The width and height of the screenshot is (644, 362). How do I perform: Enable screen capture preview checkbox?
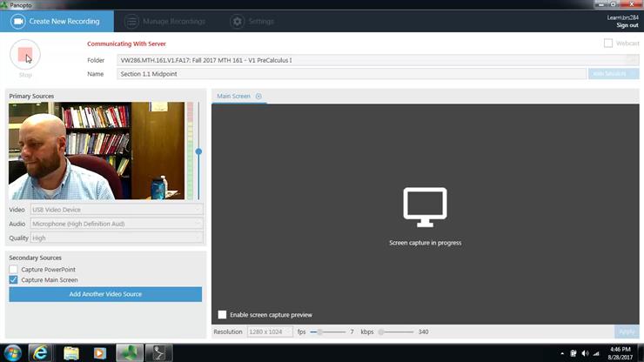click(223, 315)
